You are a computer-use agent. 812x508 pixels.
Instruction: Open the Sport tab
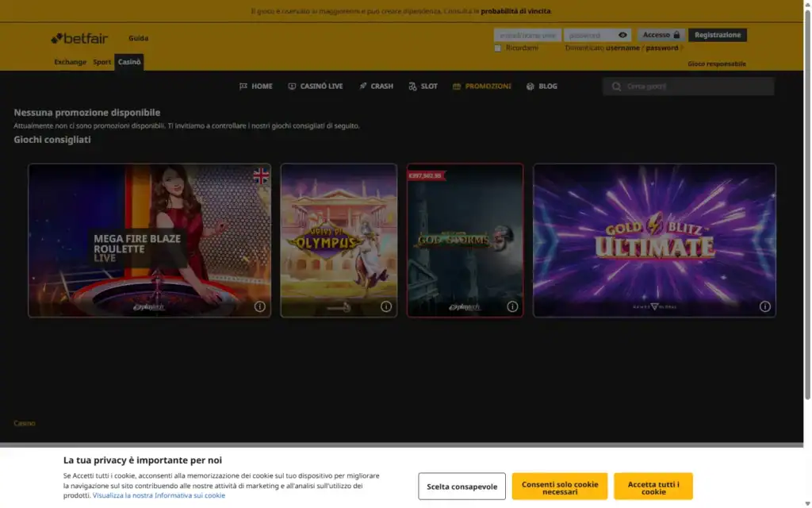(x=102, y=62)
